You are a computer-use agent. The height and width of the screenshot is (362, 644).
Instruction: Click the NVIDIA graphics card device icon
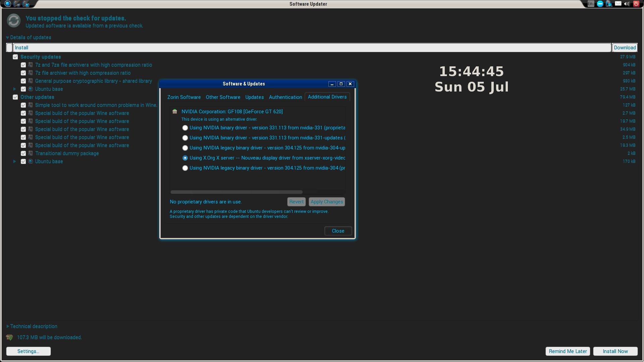[175, 112]
